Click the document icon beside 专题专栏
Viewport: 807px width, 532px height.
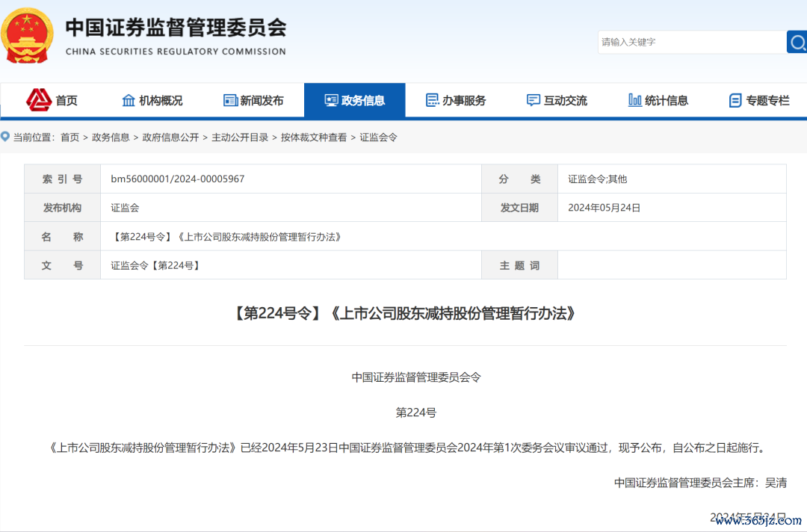click(x=735, y=100)
